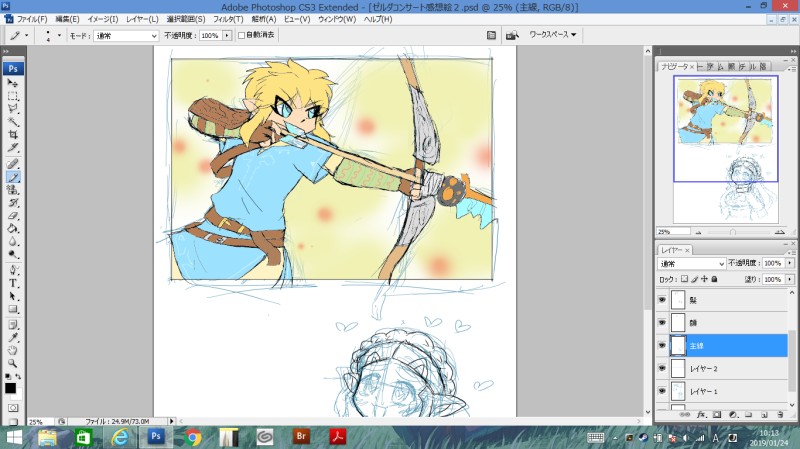Open the tool preset picker arrow

point(27,35)
